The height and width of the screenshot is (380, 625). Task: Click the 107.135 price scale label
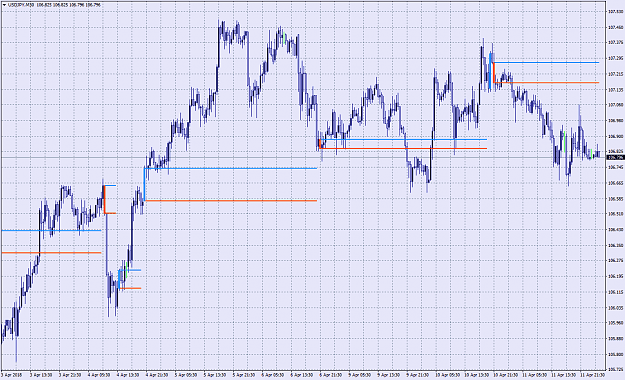coord(615,89)
